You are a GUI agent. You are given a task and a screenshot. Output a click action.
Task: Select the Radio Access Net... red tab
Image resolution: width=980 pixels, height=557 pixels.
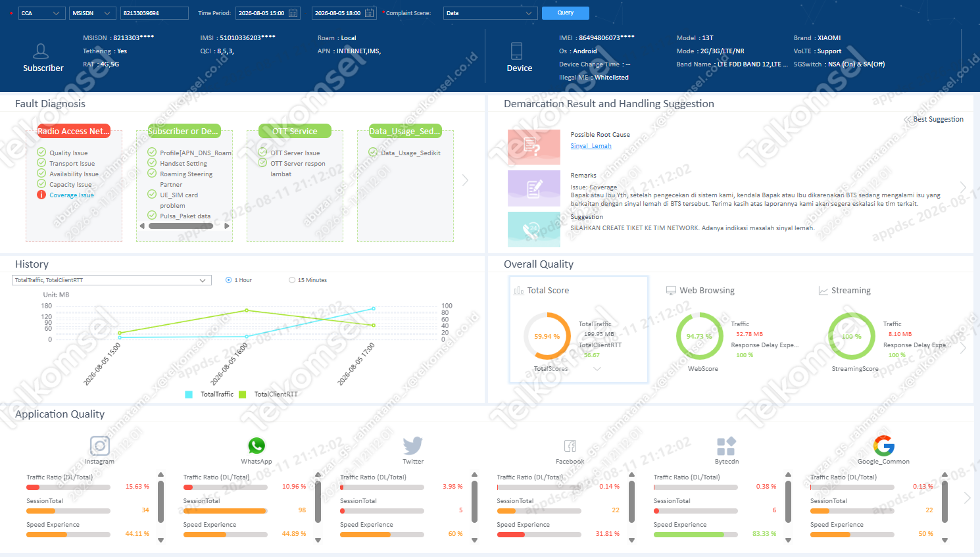click(74, 131)
